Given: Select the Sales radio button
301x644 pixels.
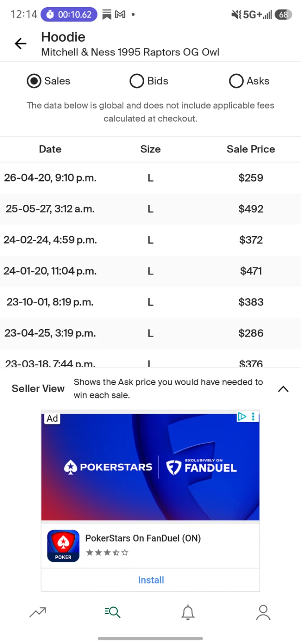Looking at the screenshot, I should point(34,81).
